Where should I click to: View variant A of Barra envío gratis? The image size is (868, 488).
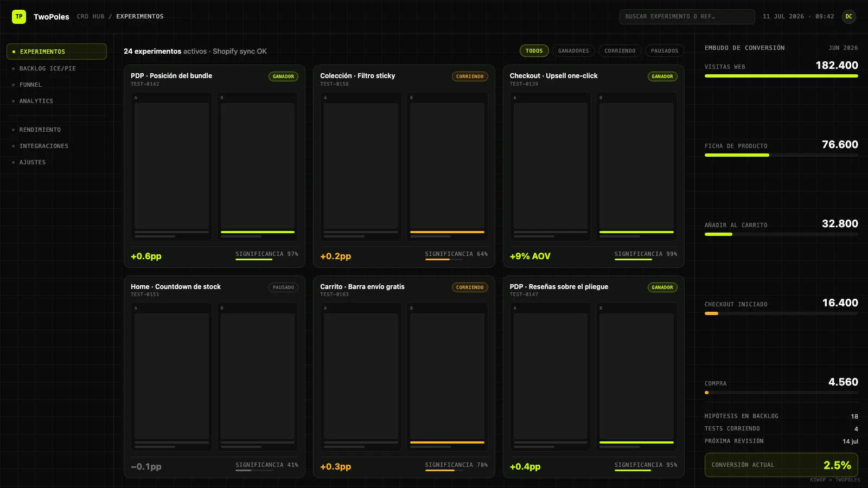pyautogui.click(x=361, y=377)
